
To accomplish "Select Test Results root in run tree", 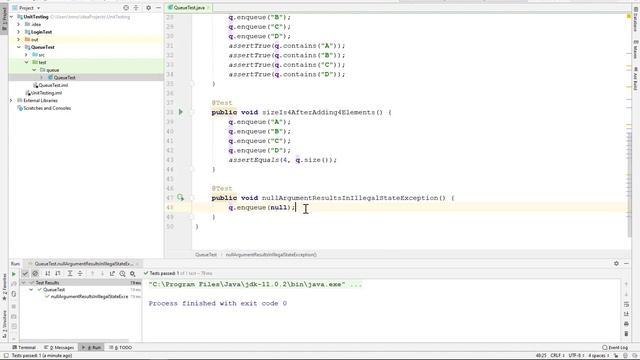I will tap(47, 282).
